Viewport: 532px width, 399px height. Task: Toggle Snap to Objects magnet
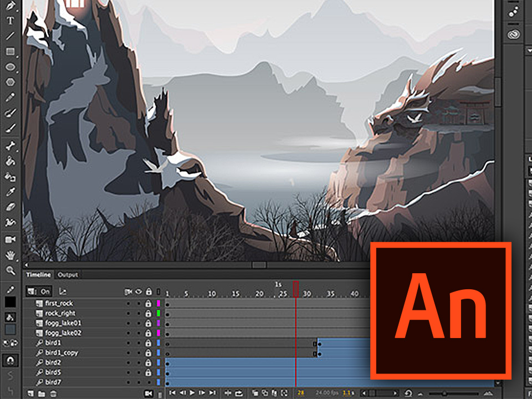click(x=10, y=360)
